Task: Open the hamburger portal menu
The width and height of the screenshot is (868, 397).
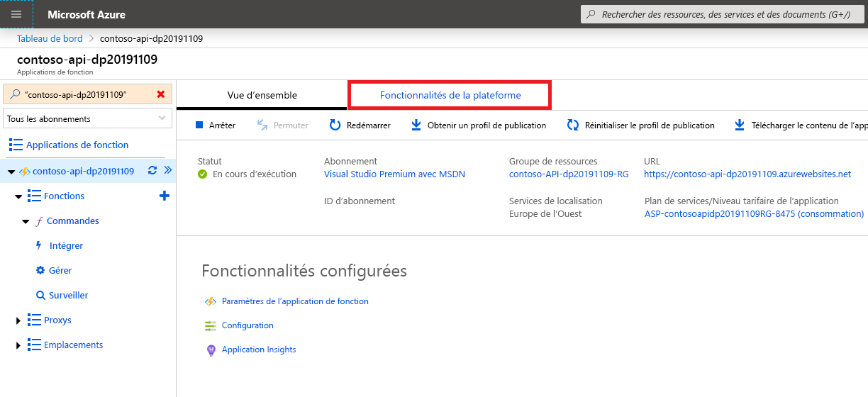Action: click(x=16, y=14)
